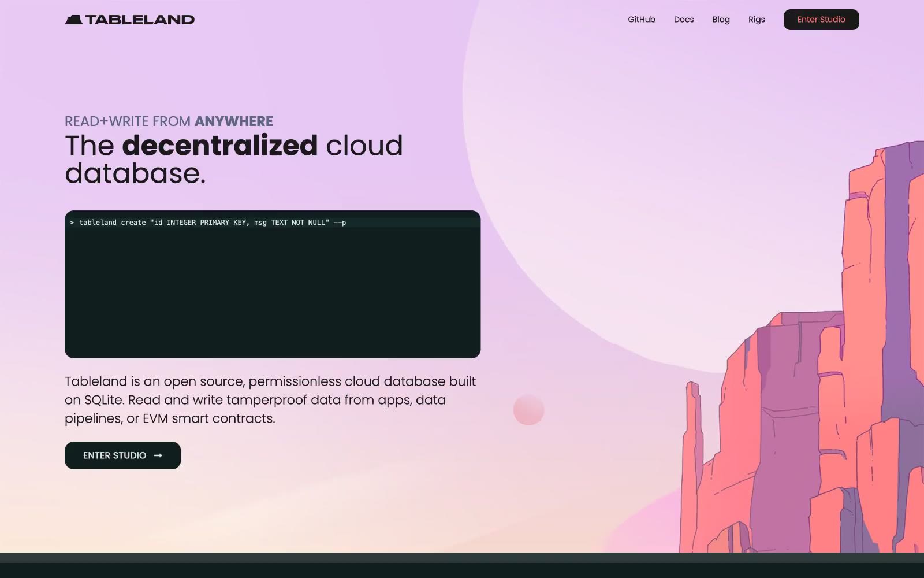Click the decentralized cloud database heading
The height and width of the screenshot is (578, 924).
pos(233,159)
